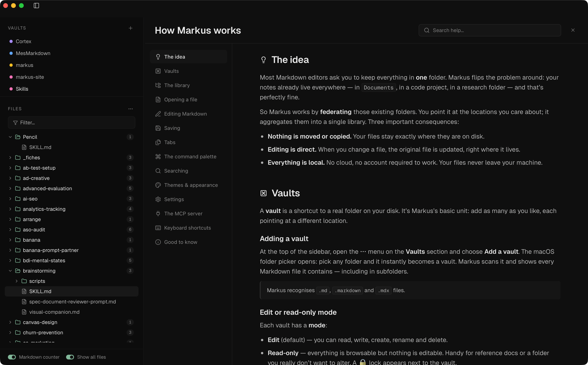Open SKILL.md inside the Pencil folder
The height and width of the screenshot is (365, 588).
coord(71,147)
